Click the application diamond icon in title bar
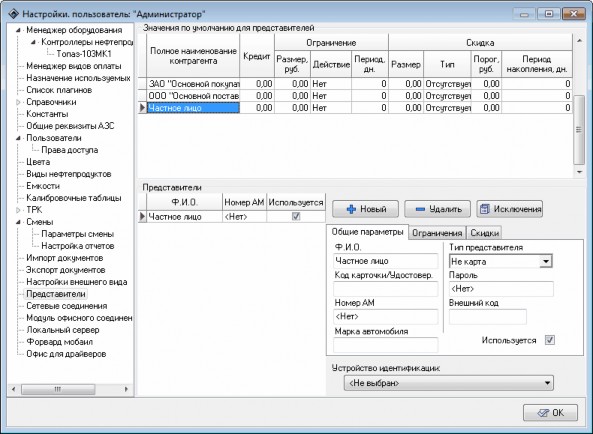The width and height of the screenshot is (593, 434). point(13,14)
